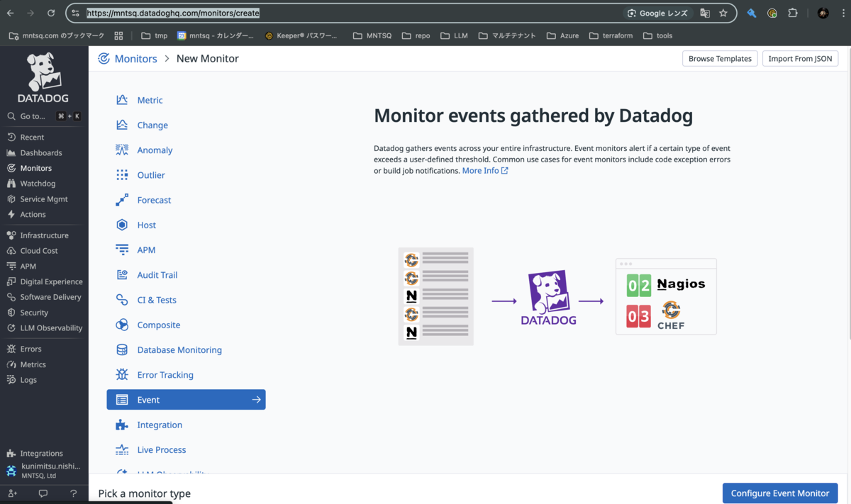
Task: Open the help question mark icon
Action: point(74,493)
